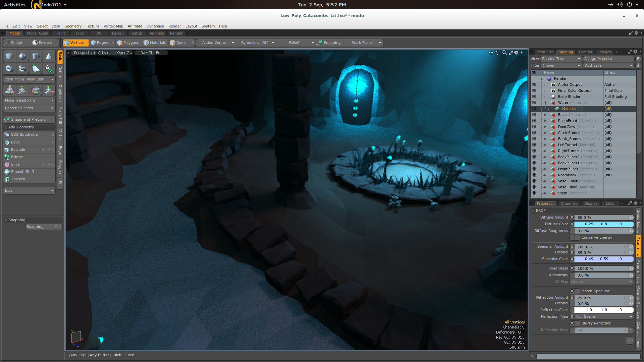Select the Cone primitive tool
Viewport: 644px width, 362px height.
tap(49, 56)
